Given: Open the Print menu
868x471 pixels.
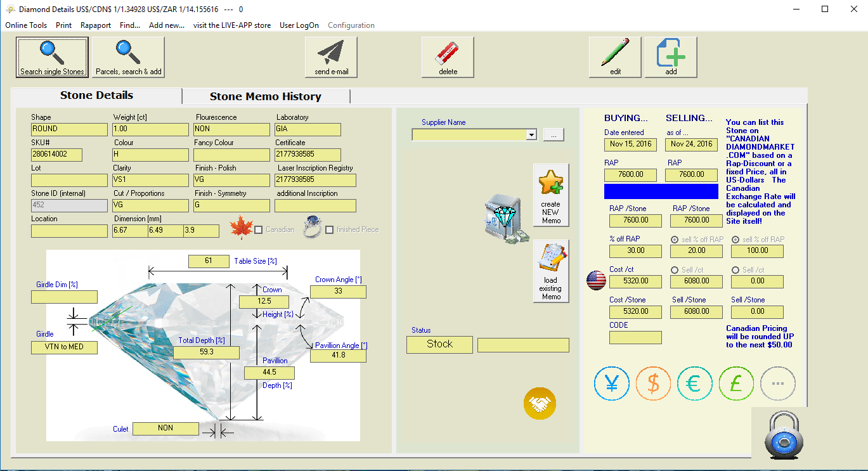Looking at the screenshot, I should (x=63, y=25).
